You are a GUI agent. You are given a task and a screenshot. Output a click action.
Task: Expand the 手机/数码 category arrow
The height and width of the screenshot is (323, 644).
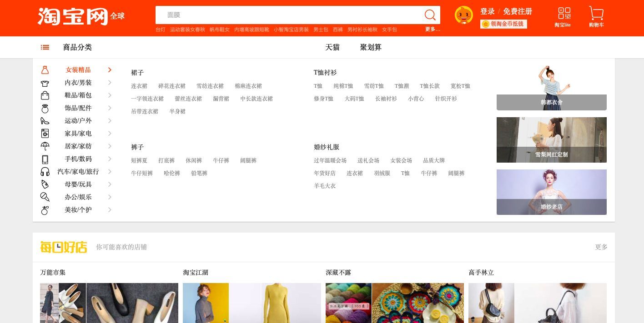(x=110, y=159)
